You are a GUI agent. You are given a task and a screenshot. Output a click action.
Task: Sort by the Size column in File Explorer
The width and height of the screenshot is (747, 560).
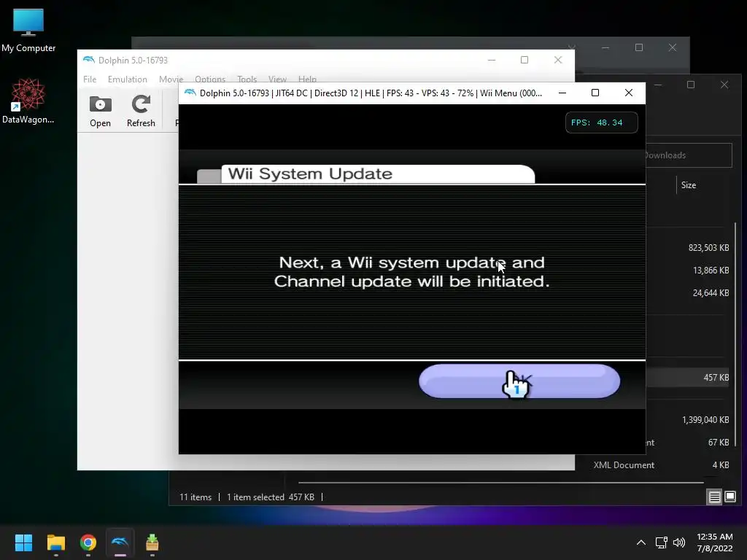click(x=689, y=185)
